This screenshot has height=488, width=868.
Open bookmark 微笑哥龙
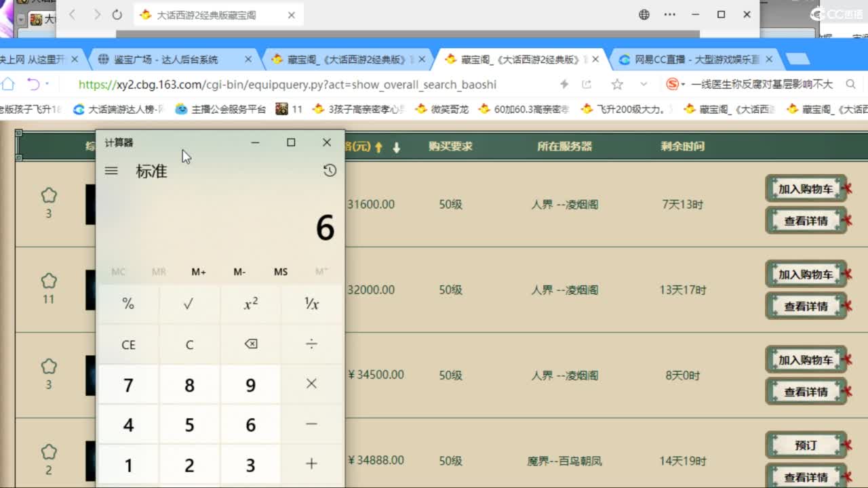(x=441, y=109)
